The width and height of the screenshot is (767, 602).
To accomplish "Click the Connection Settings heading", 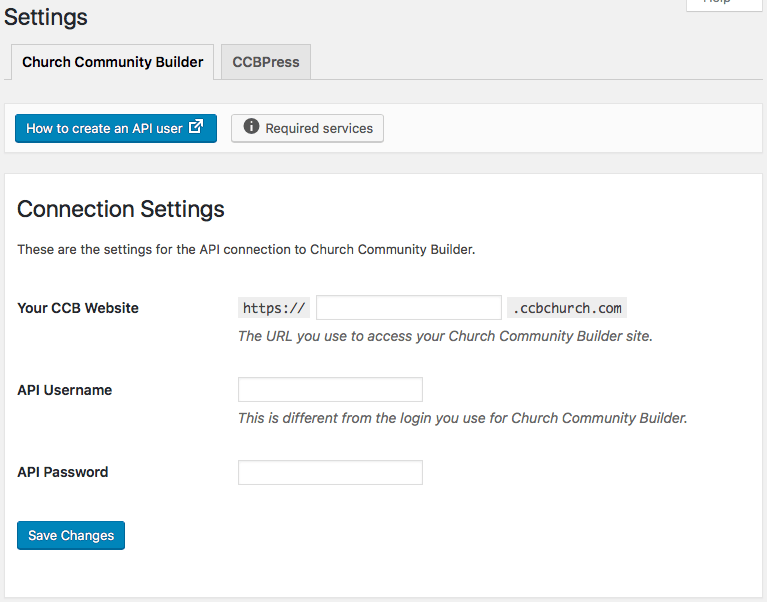I will pyautogui.click(x=121, y=209).
